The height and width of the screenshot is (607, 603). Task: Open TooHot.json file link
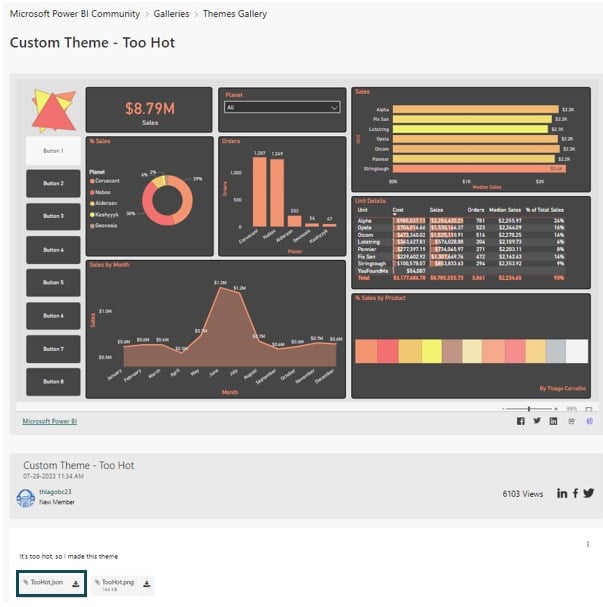46,582
